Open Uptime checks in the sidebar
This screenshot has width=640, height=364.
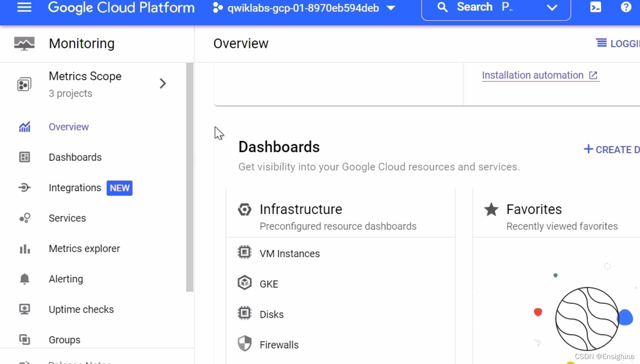81,310
